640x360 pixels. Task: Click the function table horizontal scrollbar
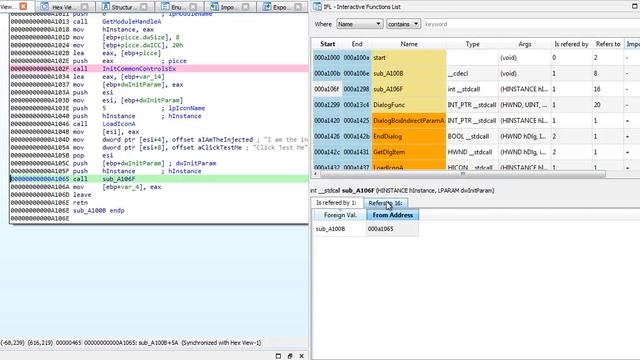(x=463, y=174)
